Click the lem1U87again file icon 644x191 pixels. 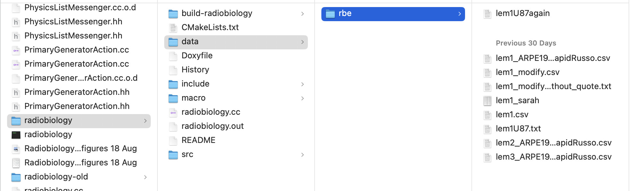[487, 14]
